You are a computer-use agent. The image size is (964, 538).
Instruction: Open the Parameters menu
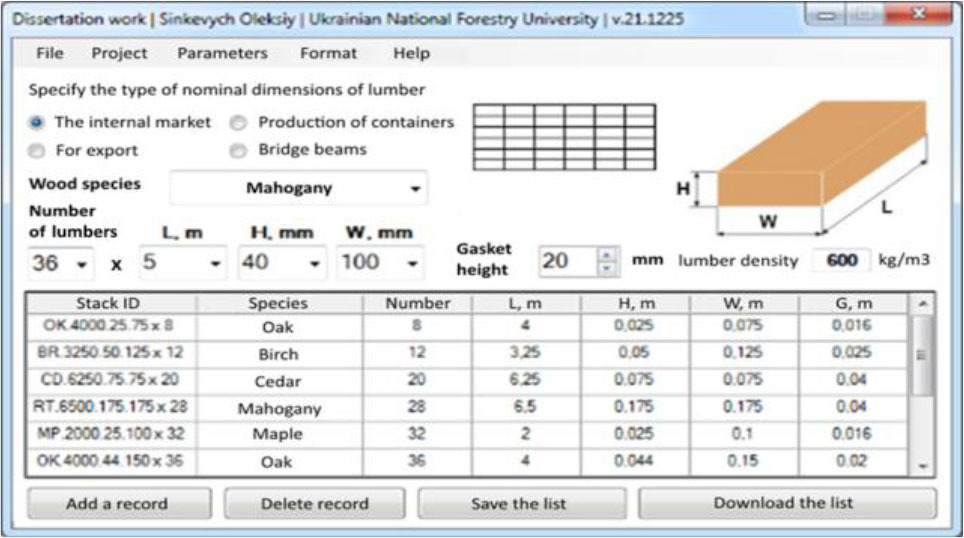[222, 53]
